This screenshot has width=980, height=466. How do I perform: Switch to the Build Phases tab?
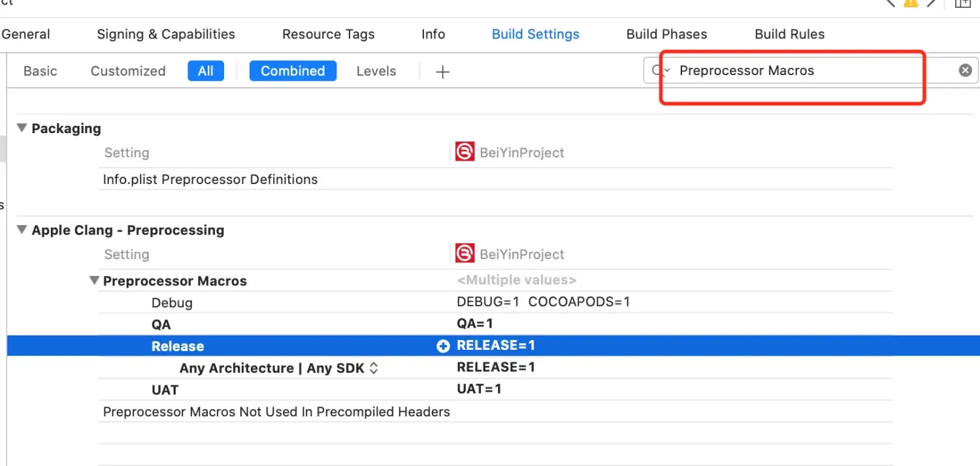point(666,34)
